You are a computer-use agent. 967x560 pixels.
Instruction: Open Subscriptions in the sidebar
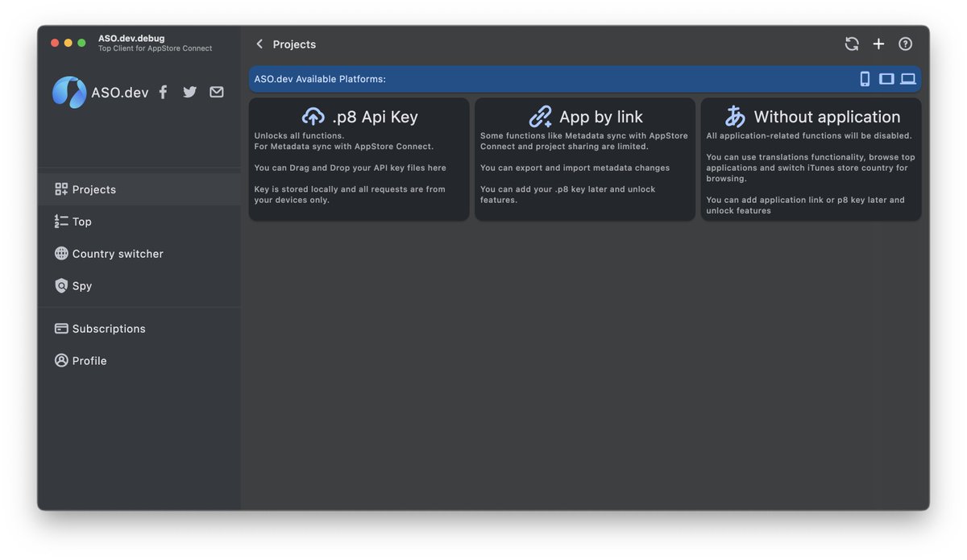[139, 329]
